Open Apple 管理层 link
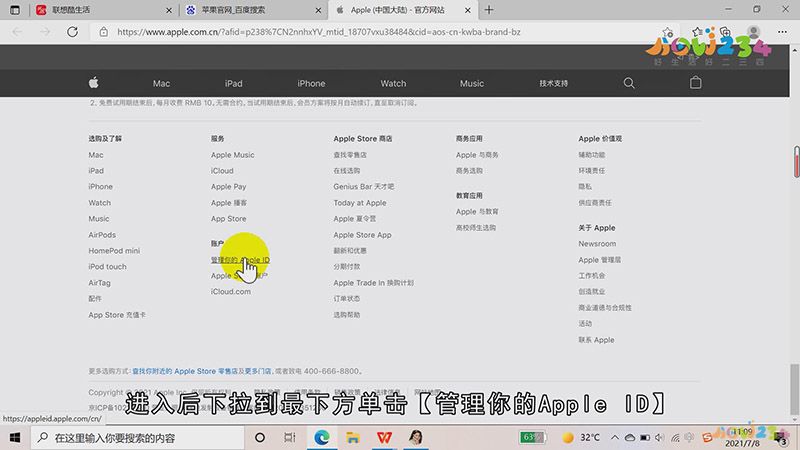800x450 pixels. coord(599,260)
